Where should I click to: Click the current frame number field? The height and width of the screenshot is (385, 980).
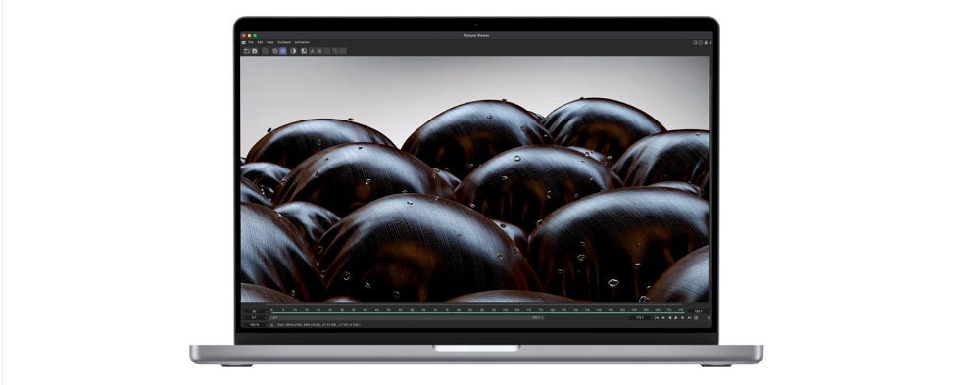pos(639,318)
